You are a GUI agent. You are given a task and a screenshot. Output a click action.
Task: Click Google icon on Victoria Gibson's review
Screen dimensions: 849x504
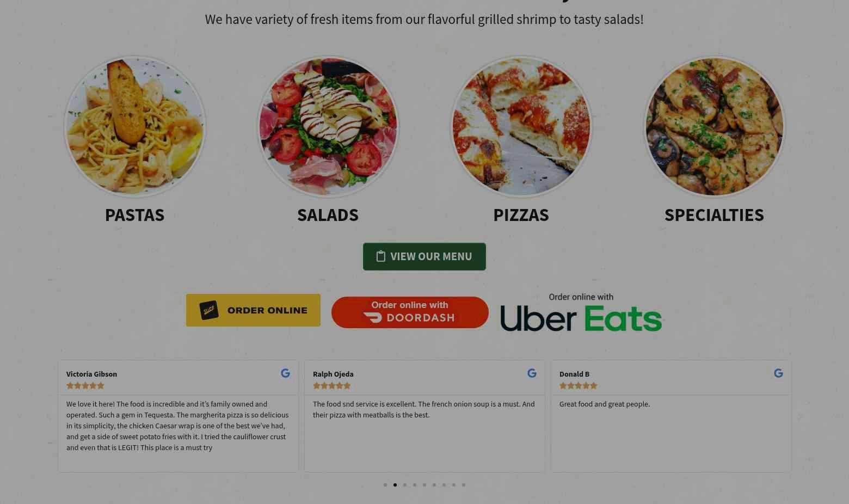point(285,373)
